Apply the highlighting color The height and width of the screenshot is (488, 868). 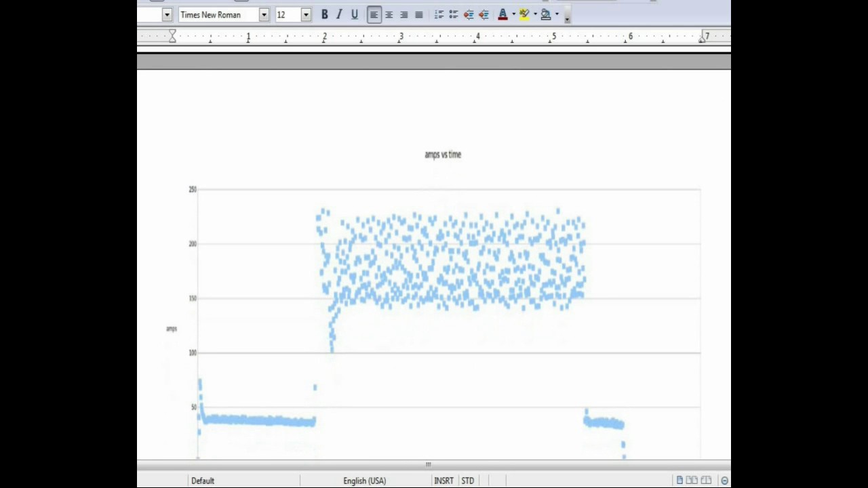pos(524,14)
